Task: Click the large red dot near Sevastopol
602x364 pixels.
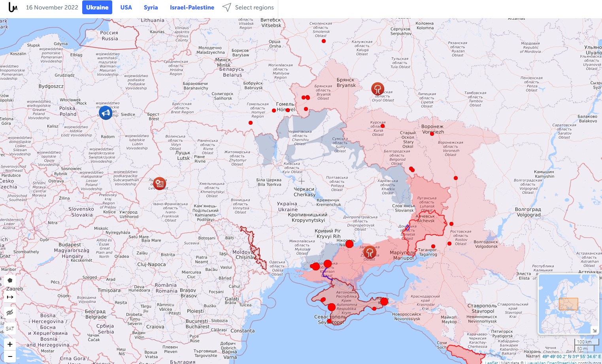Action: (x=332, y=307)
